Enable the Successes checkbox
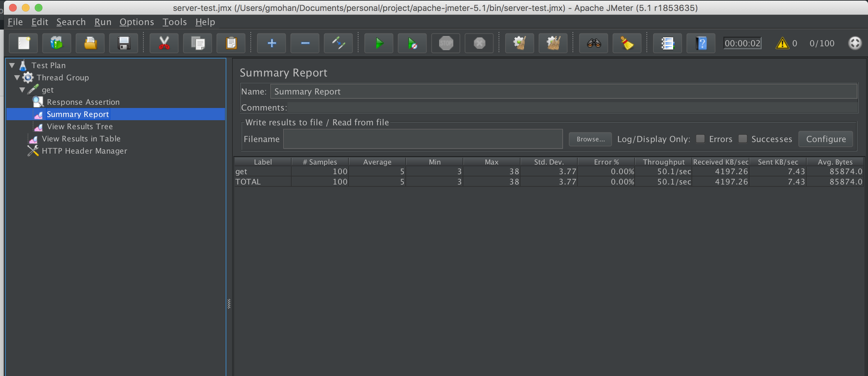868x376 pixels. tap(742, 139)
